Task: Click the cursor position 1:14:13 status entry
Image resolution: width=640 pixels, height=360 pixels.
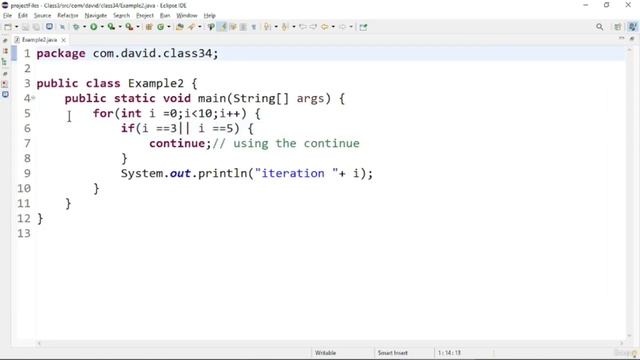Action: [449, 353]
